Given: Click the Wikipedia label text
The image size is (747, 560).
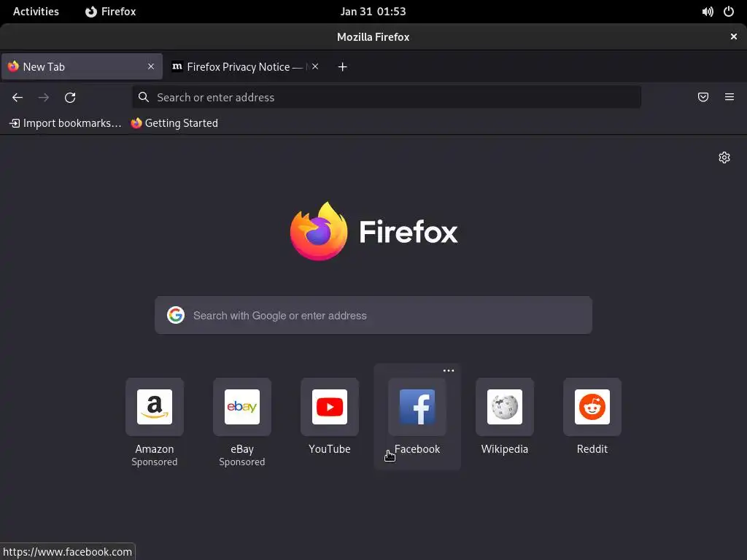Looking at the screenshot, I should coord(505,449).
